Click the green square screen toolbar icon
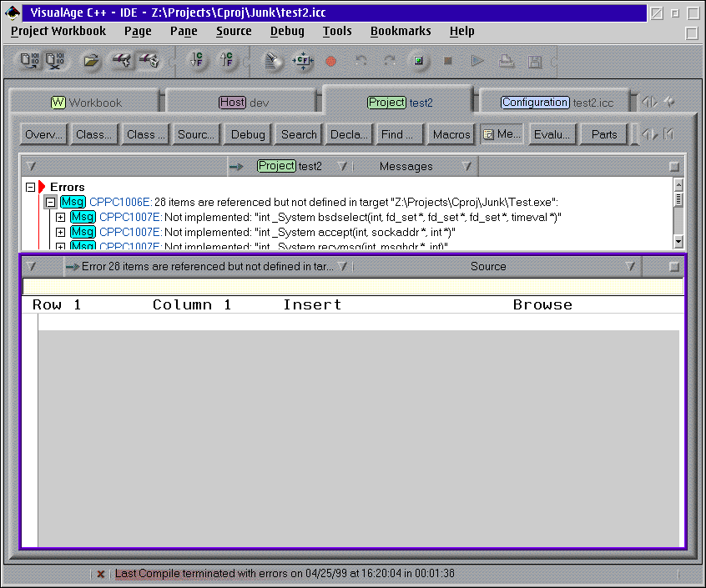The width and height of the screenshot is (706, 588). coord(419,60)
